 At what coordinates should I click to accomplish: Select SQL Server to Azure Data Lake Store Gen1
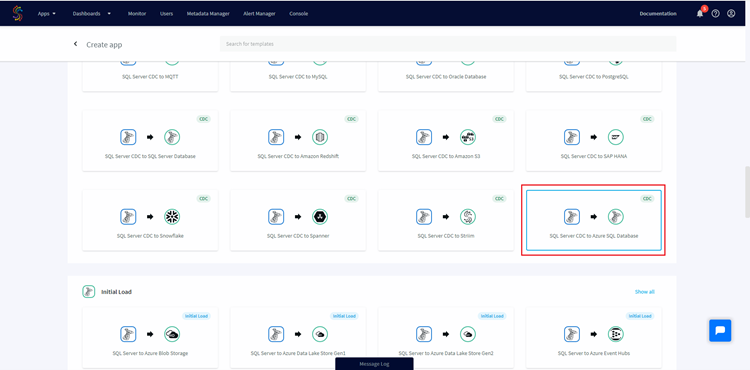(298, 353)
